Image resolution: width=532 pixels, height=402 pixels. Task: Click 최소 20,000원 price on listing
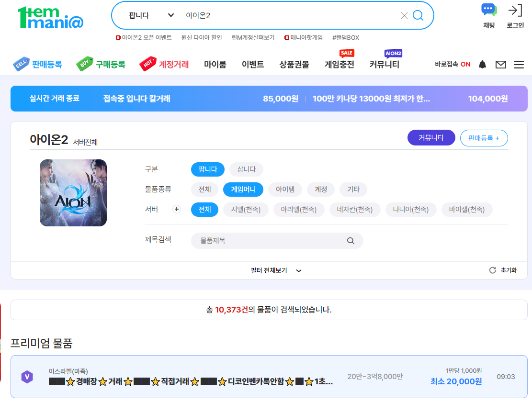456,382
